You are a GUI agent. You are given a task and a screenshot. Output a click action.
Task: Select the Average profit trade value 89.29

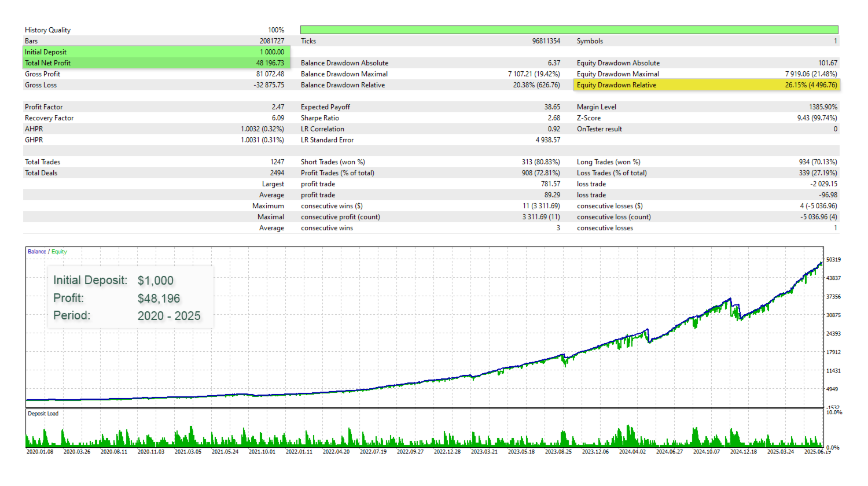point(552,195)
